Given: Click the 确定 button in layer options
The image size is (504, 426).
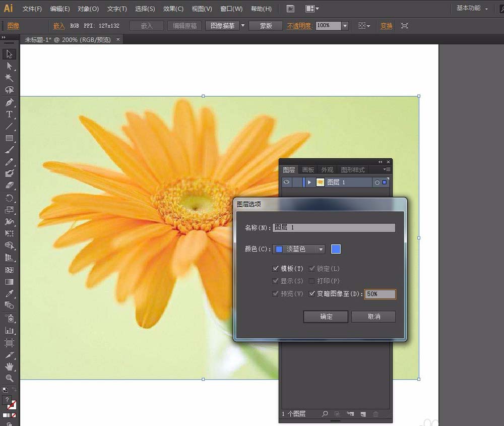Looking at the screenshot, I should click(x=326, y=317).
